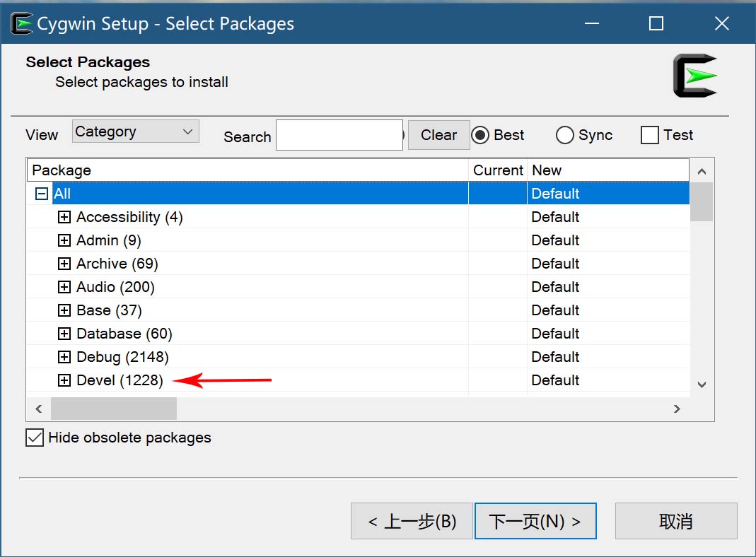Viewport: 756px width, 557px height.
Task: Click the vertical scrollbar up arrow
Action: 702,171
